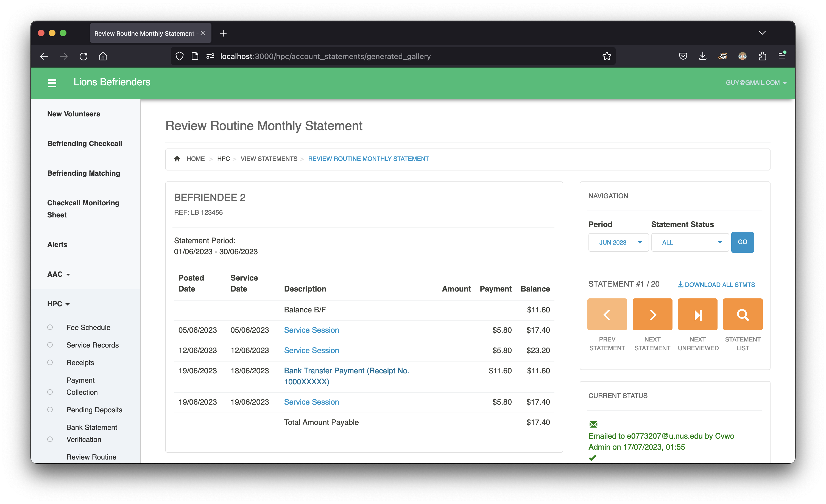
Task: Click the green checkmark status icon
Action: click(593, 458)
